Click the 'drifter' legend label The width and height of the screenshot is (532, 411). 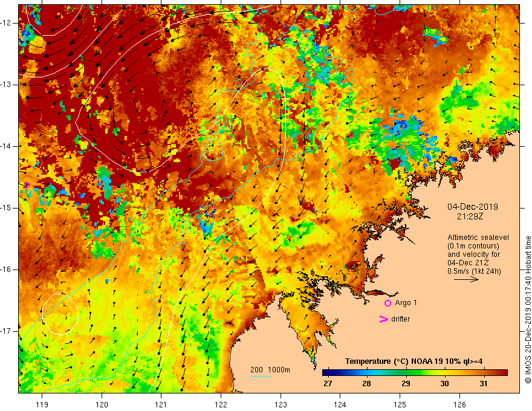400,319
